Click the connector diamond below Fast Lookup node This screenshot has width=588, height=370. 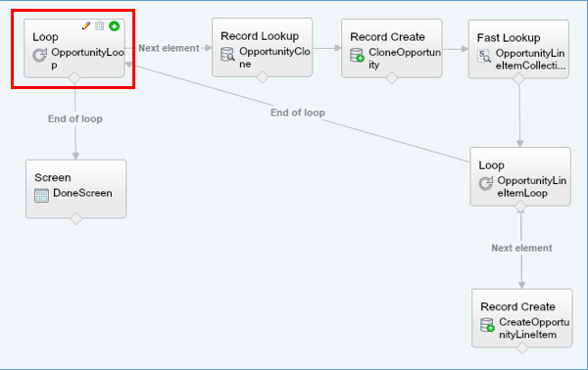518,78
